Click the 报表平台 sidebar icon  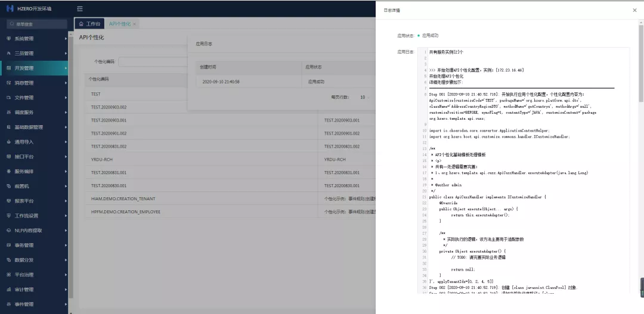pyautogui.click(x=8, y=201)
